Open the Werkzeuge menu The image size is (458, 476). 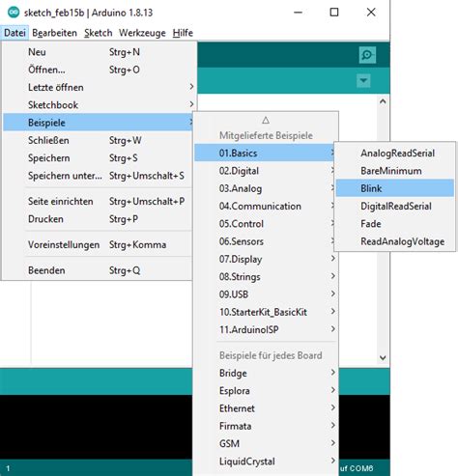tap(142, 33)
